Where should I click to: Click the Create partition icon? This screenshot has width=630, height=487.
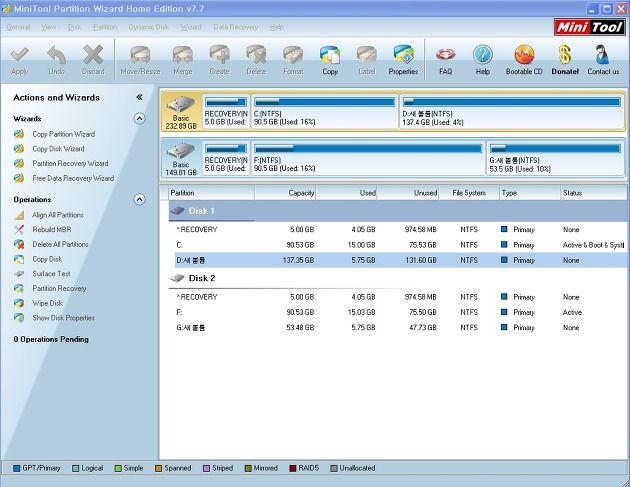click(219, 55)
